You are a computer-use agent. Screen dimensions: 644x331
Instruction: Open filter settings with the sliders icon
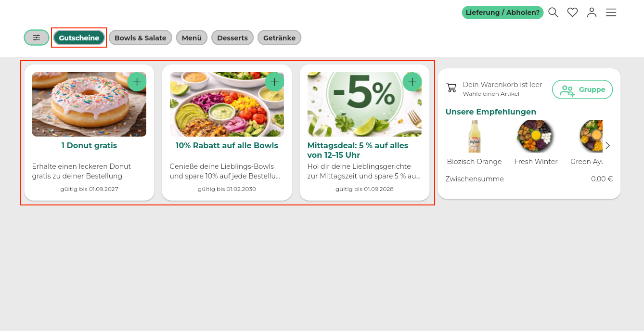click(x=37, y=38)
